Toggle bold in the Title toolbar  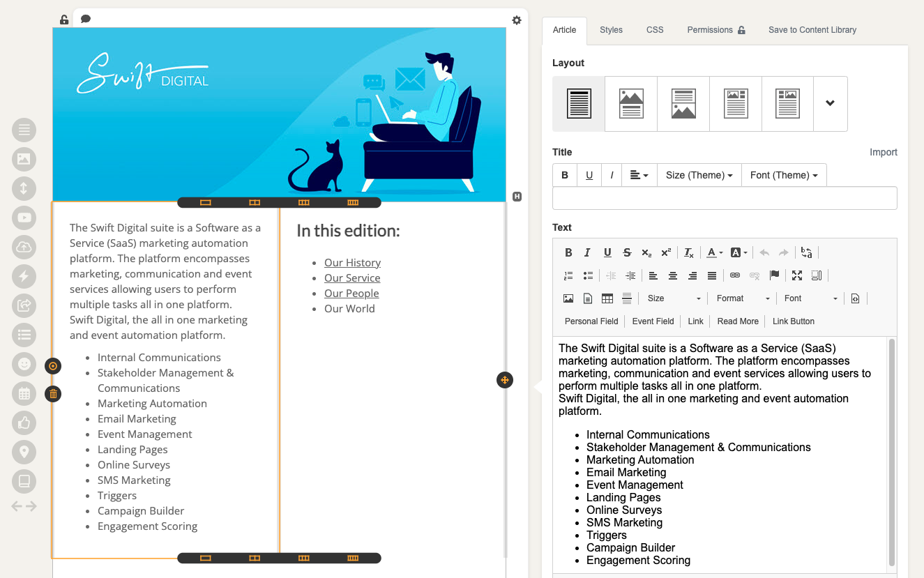565,175
